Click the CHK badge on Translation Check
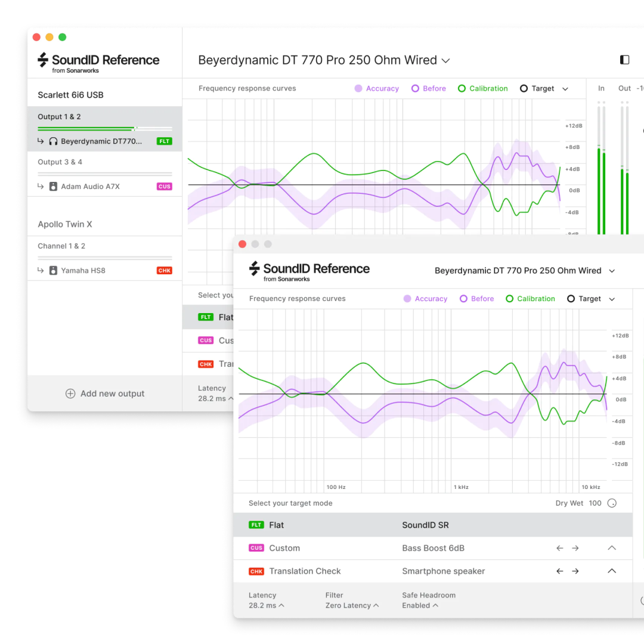This screenshot has height=644, width=644. (x=256, y=571)
